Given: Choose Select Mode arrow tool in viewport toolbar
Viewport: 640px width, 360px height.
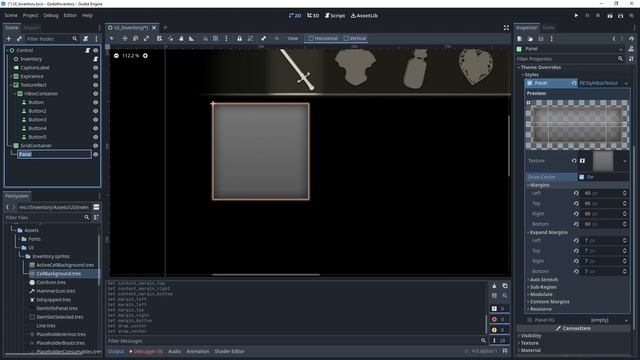Looking at the screenshot, I should point(111,38).
